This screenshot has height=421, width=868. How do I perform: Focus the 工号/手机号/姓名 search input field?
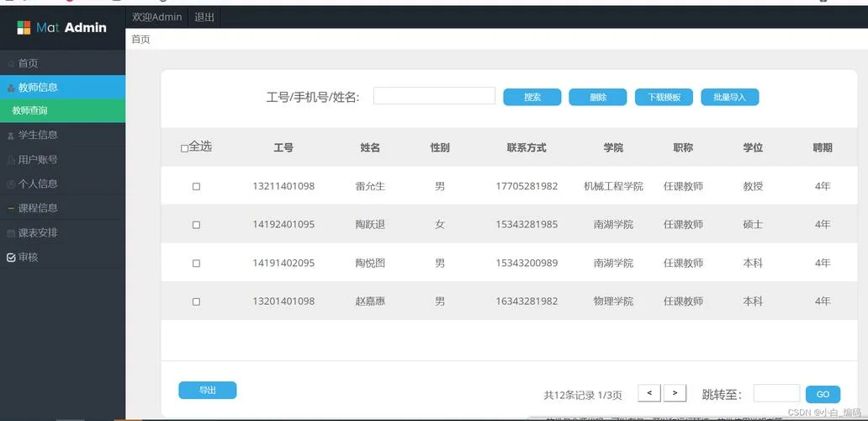click(435, 96)
